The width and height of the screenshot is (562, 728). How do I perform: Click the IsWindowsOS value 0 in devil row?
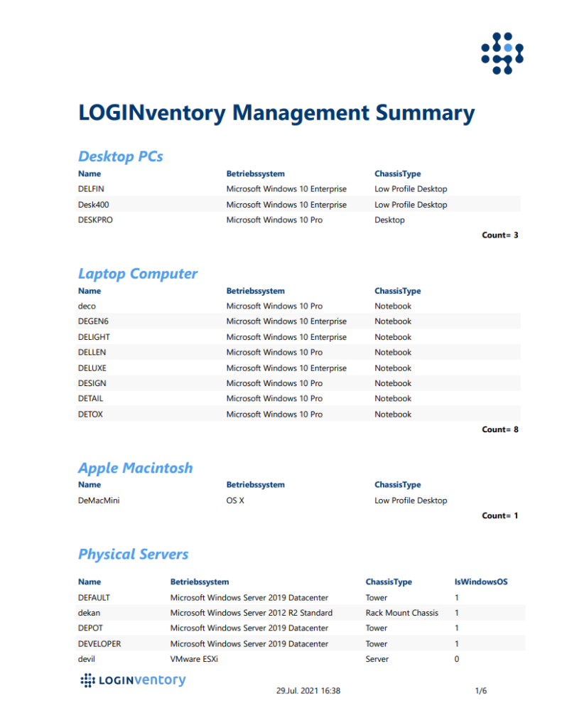pos(457,659)
